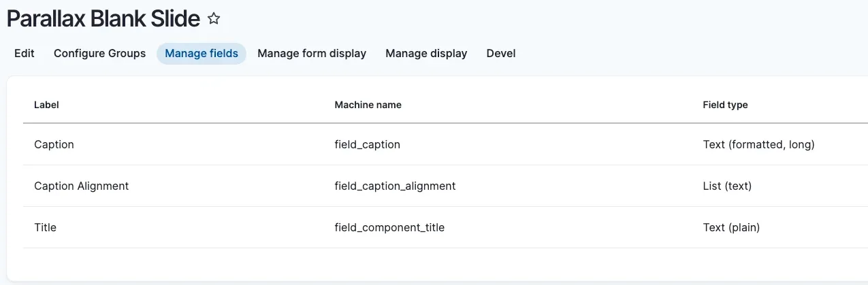
Task: Switch to the Devel tab
Action: point(501,53)
